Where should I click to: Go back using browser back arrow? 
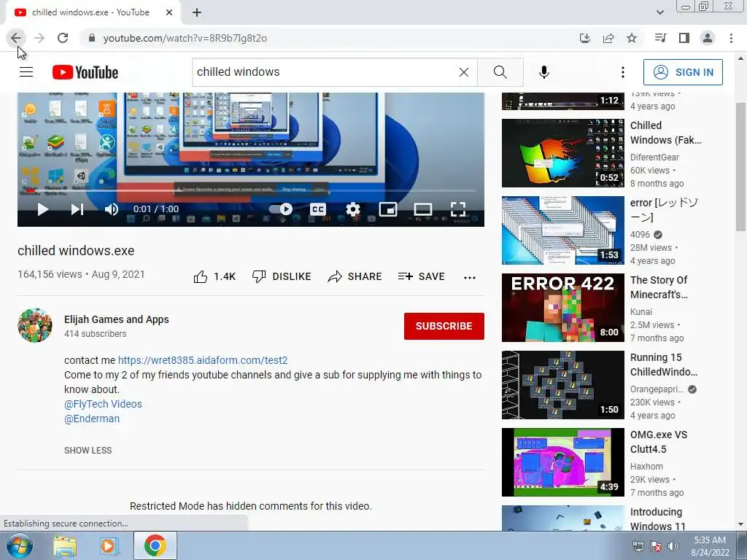16,38
